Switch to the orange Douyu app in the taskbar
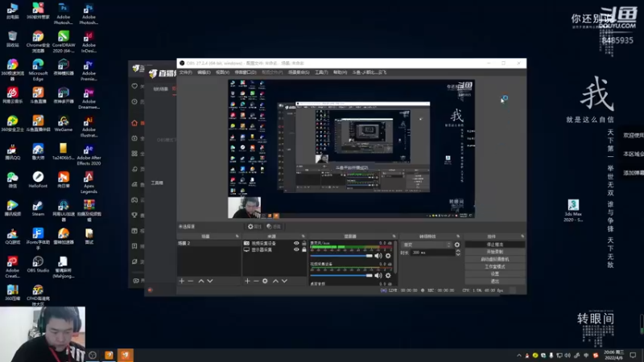The height and width of the screenshot is (362, 644). [x=126, y=355]
